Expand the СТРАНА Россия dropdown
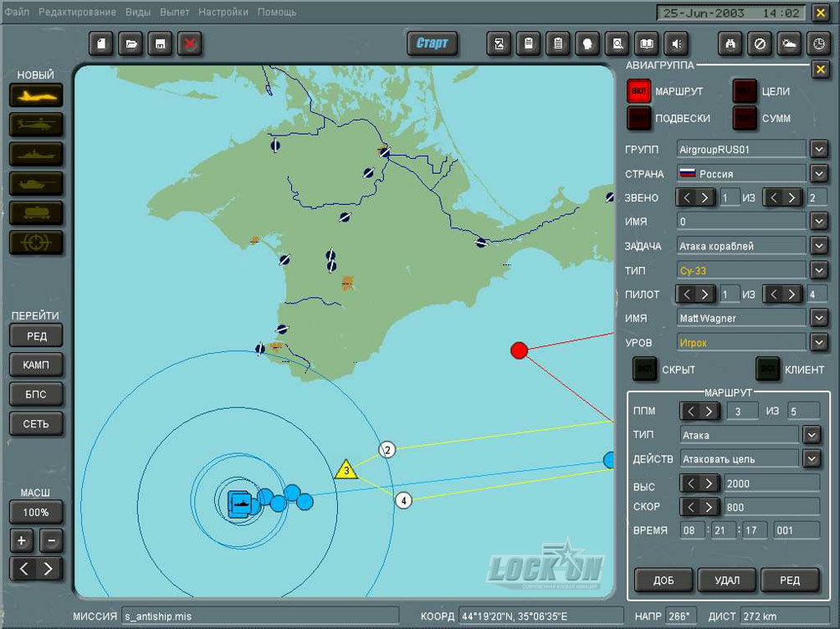This screenshot has width=840, height=629. pos(818,173)
